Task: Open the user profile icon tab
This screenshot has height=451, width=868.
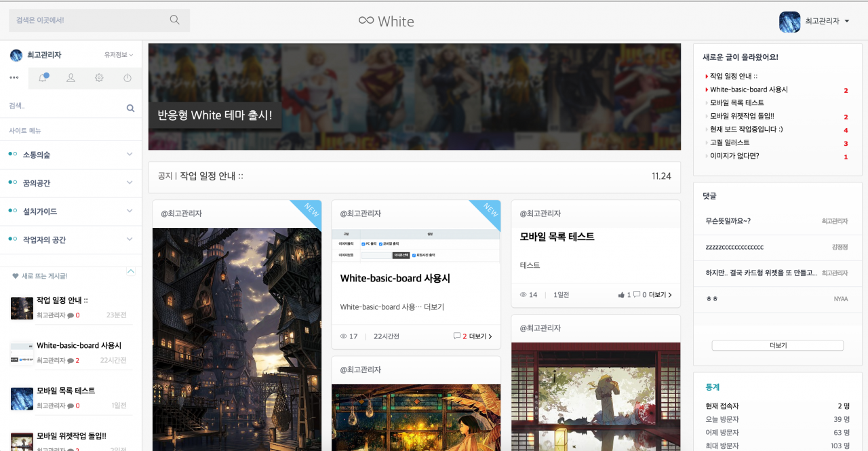Action: point(71,78)
